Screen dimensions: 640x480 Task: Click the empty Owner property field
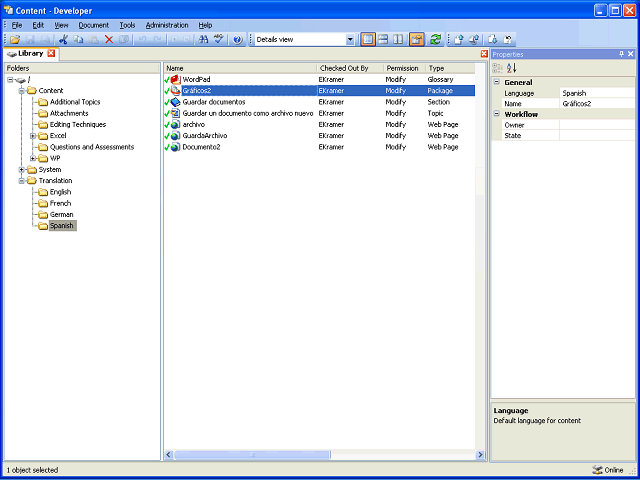click(597, 125)
